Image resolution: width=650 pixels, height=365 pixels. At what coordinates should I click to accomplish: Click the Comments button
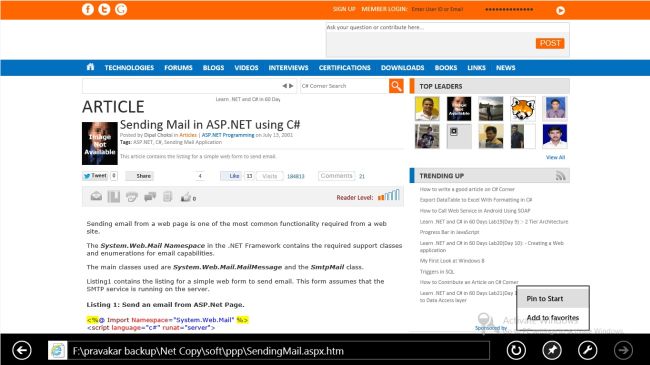tap(336, 176)
